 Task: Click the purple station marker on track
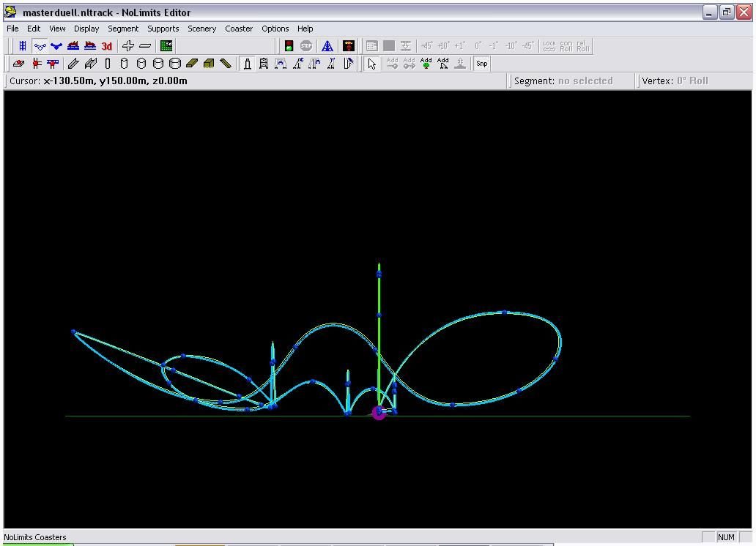point(379,413)
